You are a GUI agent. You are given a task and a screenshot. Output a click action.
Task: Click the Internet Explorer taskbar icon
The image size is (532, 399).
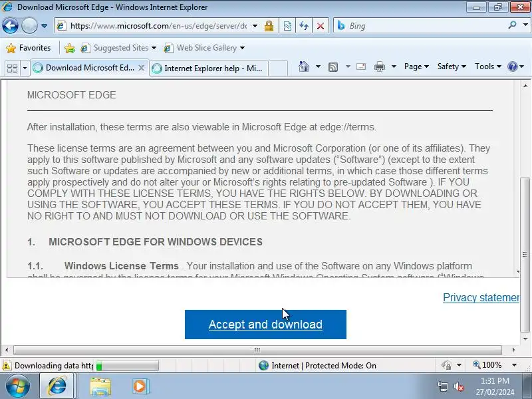coord(57,386)
